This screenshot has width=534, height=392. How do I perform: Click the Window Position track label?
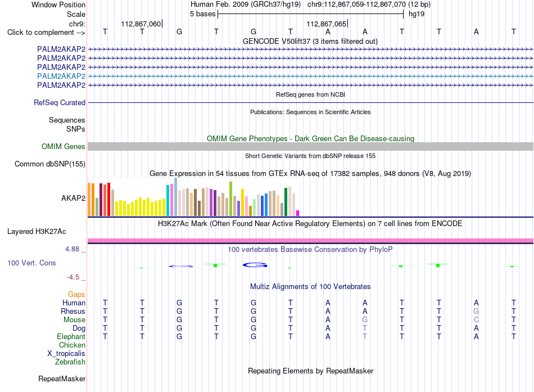pyautogui.click(x=58, y=4)
